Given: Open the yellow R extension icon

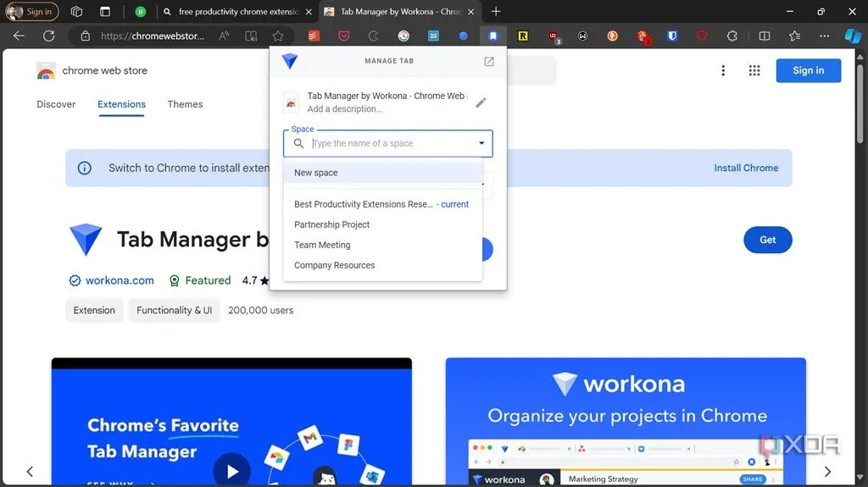Looking at the screenshot, I should coord(522,36).
